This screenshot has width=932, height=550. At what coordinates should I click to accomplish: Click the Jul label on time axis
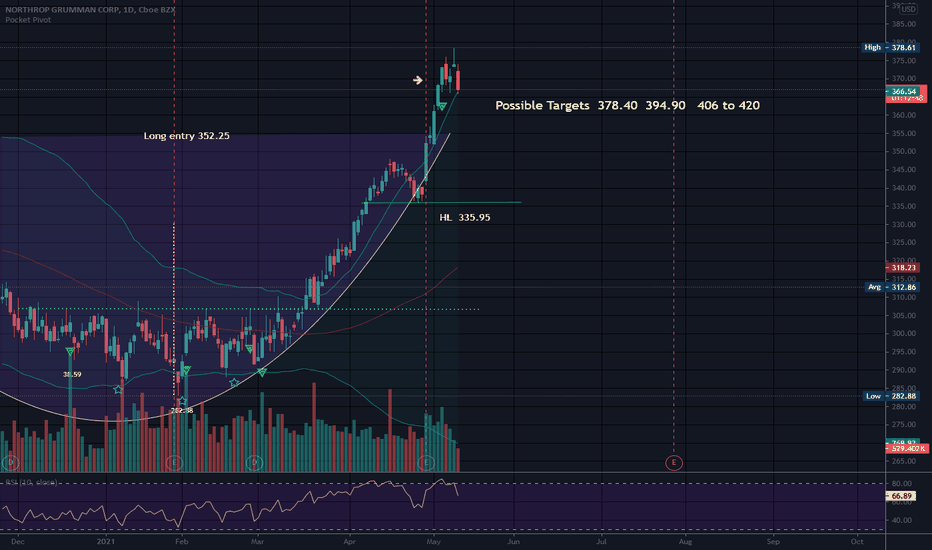pos(602,542)
